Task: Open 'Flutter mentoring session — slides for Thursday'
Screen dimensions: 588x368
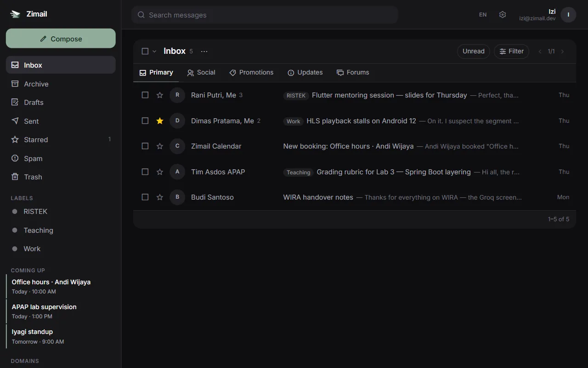Action: coord(390,95)
